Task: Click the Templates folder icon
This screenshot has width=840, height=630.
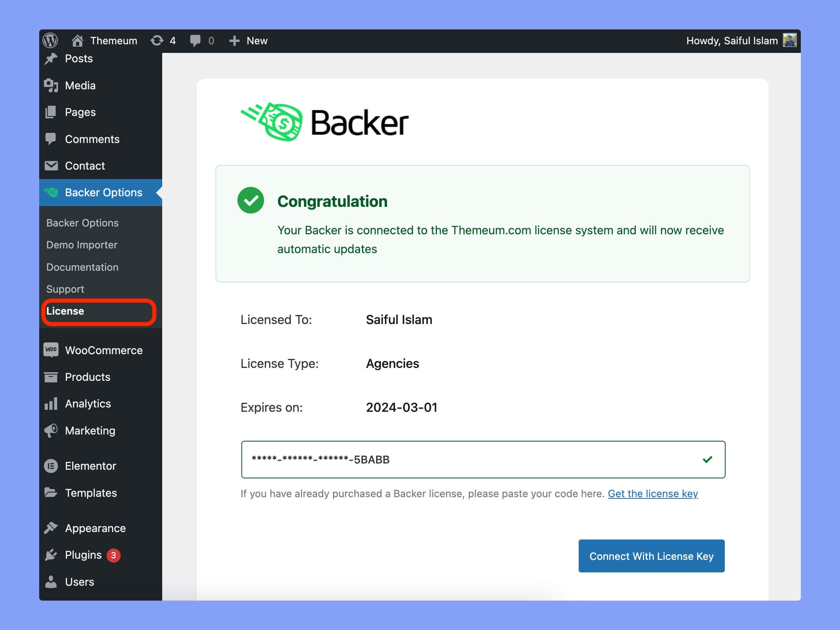Action: (x=51, y=492)
